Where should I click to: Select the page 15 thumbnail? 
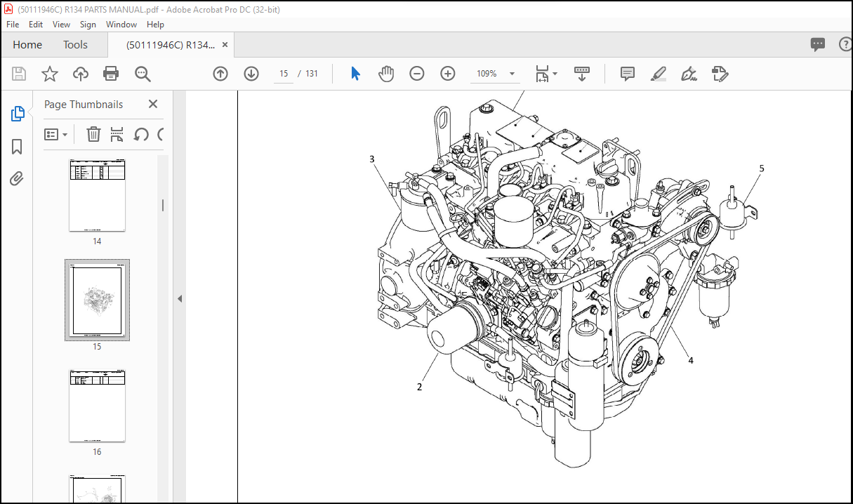point(97,300)
